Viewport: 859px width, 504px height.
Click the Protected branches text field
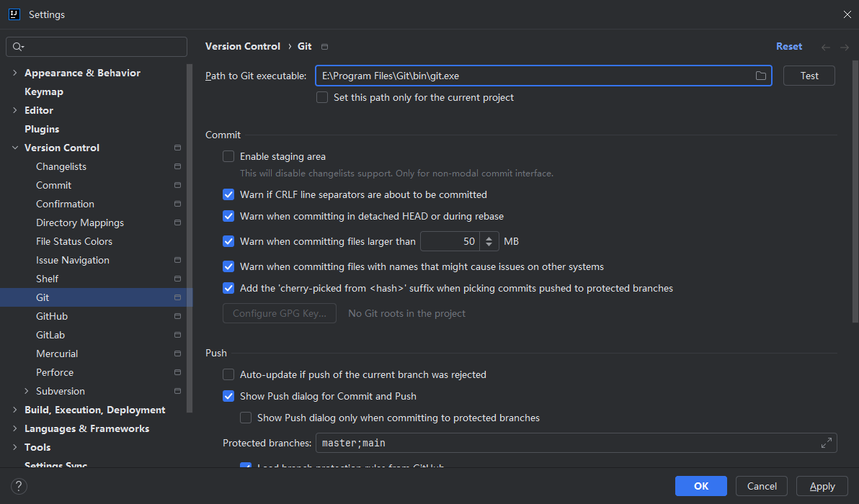coord(577,443)
